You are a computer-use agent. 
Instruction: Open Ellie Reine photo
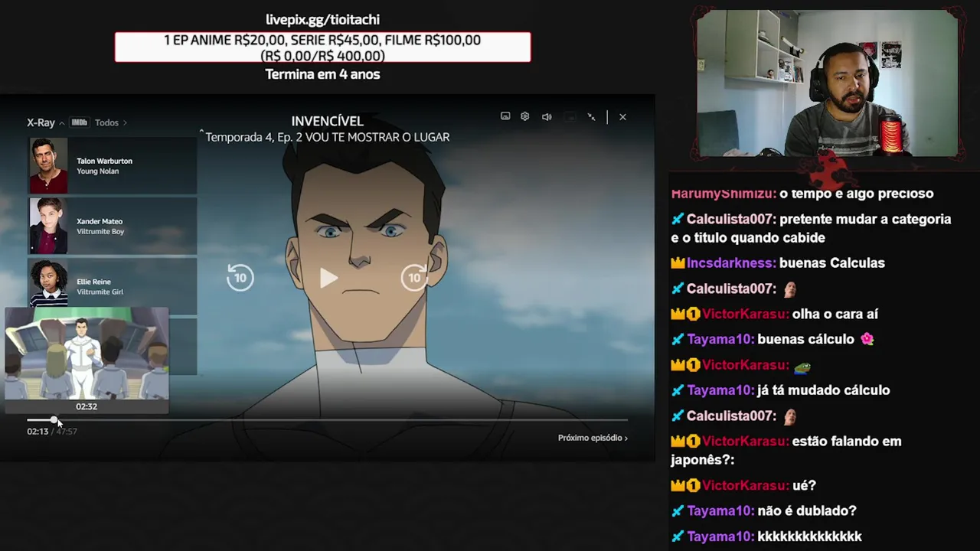(x=48, y=283)
